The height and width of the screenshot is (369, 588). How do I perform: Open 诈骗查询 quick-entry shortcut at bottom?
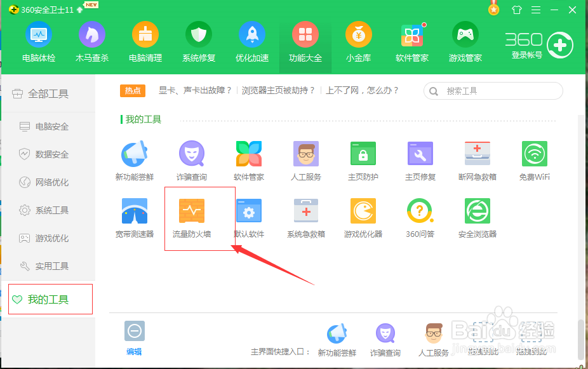(x=385, y=340)
